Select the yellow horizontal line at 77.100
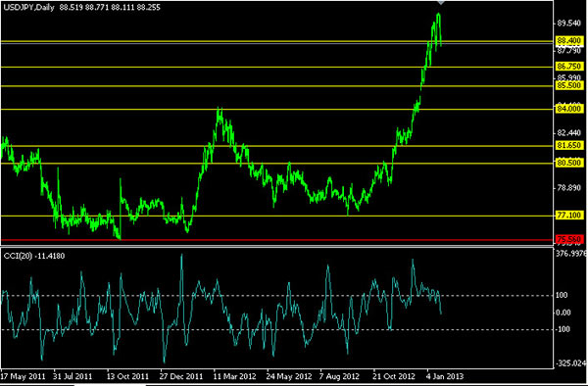The height and width of the screenshot is (386, 588). coord(276,216)
